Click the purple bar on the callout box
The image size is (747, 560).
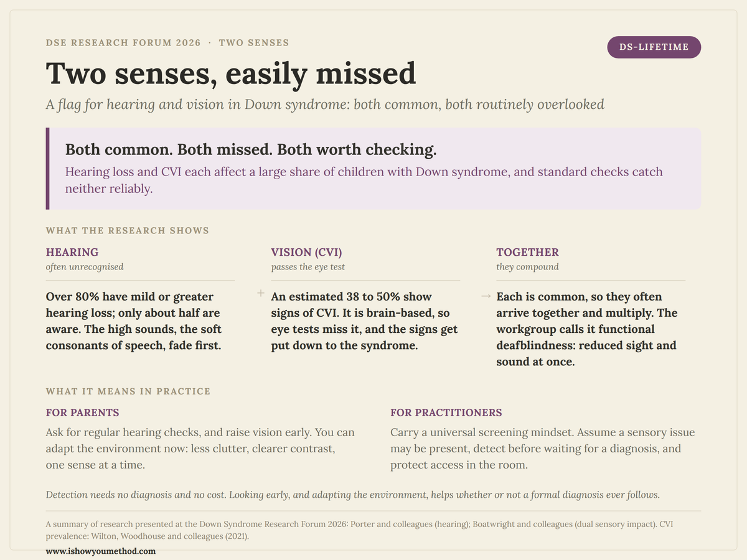click(x=47, y=169)
